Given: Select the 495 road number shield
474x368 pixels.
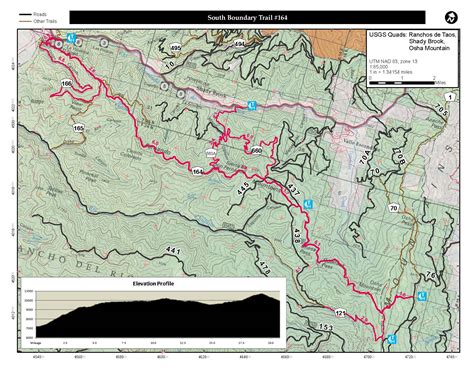Looking at the screenshot, I should pyautogui.click(x=176, y=48).
